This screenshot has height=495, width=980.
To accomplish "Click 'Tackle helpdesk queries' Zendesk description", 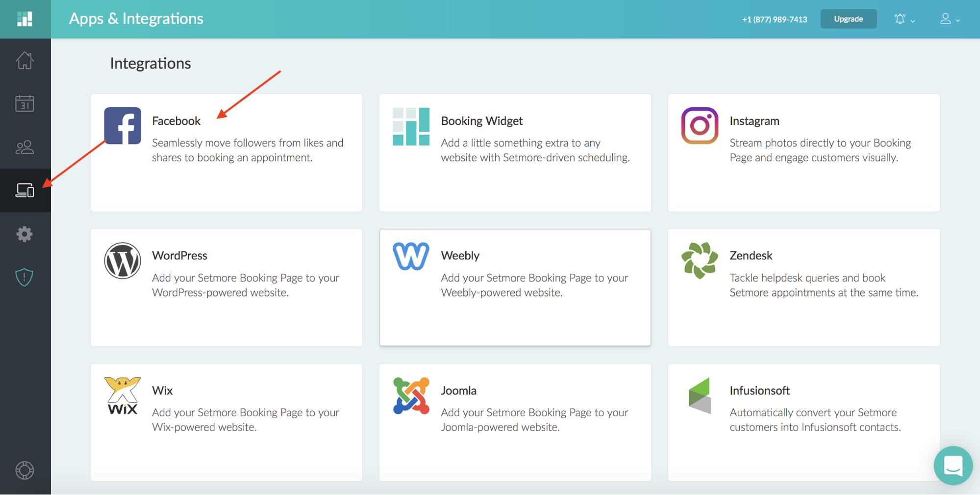I will pos(824,285).
